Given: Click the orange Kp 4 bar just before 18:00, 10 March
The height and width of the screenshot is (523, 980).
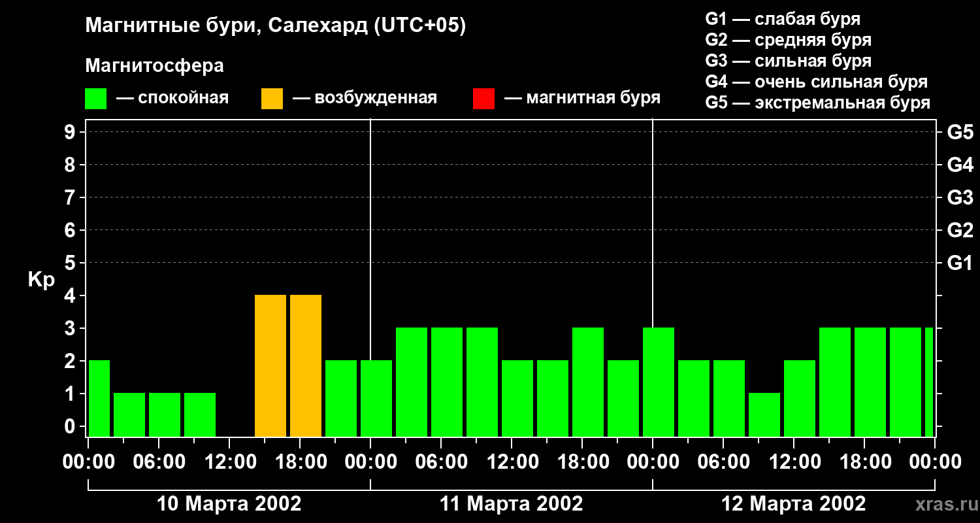Looking at the screenshot, I should pyautogui.click(x=270, y=365).
